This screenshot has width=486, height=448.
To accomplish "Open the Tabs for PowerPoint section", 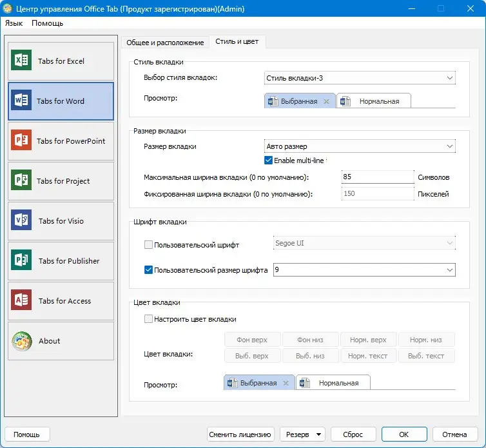I will click(61, 141).
